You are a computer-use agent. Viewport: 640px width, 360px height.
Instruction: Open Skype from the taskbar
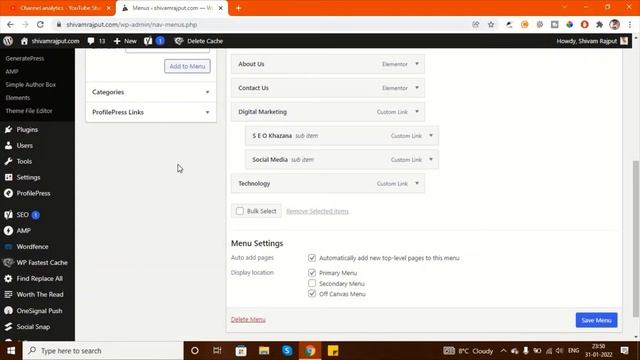287,351
